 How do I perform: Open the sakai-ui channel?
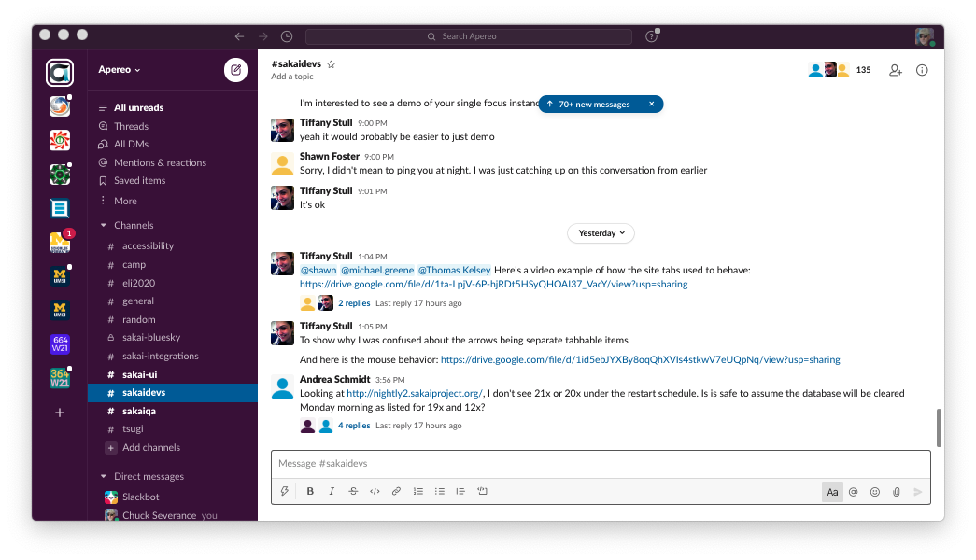coord(139,374)
